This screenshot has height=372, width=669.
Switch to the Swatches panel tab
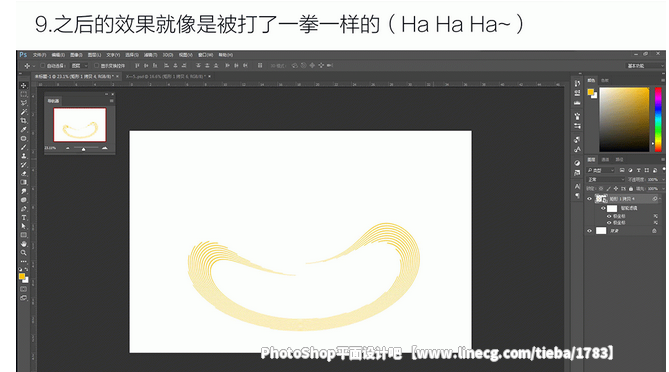pos(605,80)
